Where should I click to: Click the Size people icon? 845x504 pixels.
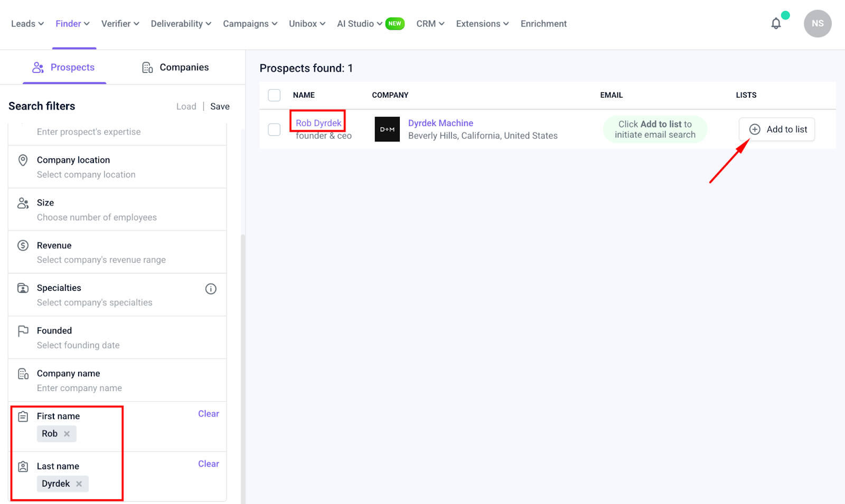tap(23, 203)
